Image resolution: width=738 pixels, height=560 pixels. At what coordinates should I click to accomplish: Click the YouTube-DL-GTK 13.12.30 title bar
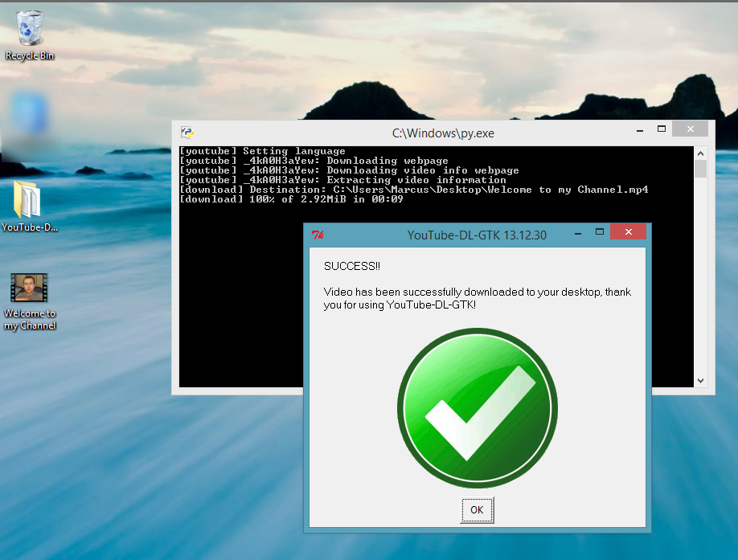coord(477,235)
